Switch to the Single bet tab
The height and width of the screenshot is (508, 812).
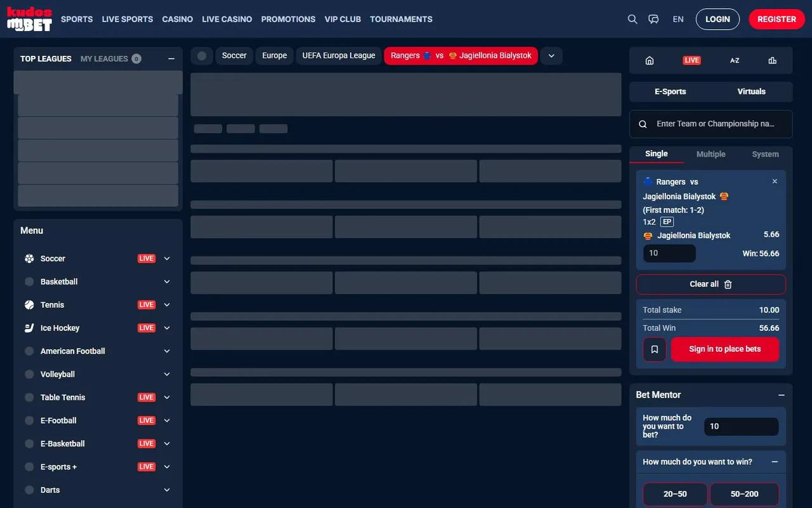point(657,154)
